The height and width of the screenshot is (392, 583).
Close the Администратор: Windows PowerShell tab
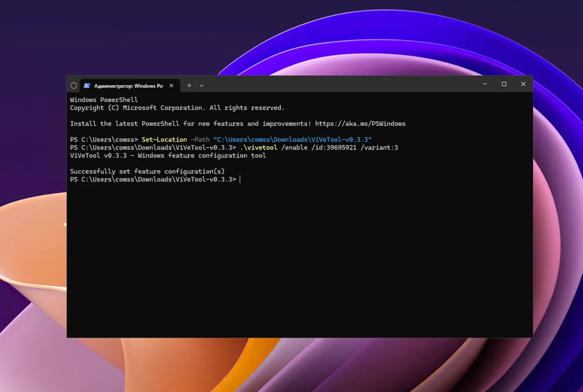click(171, 86)
